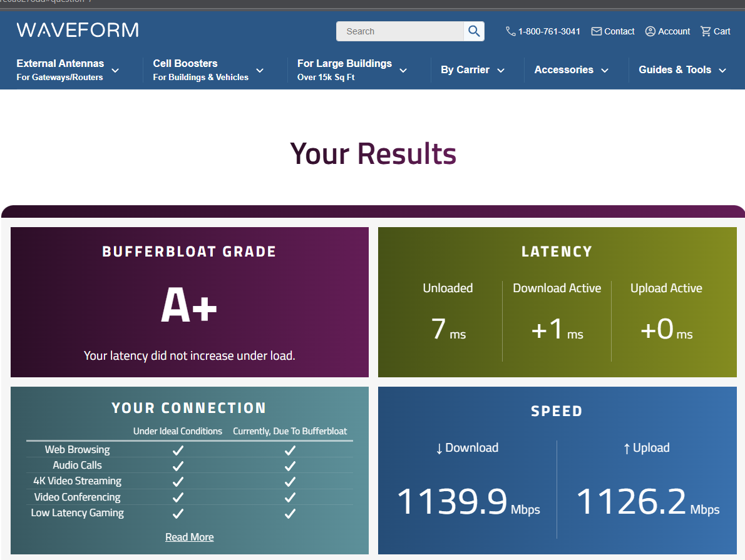This screenshot has height=560, width=745.
Task: Click the Video Conferencing row label
Action: (x=78, y=497)
